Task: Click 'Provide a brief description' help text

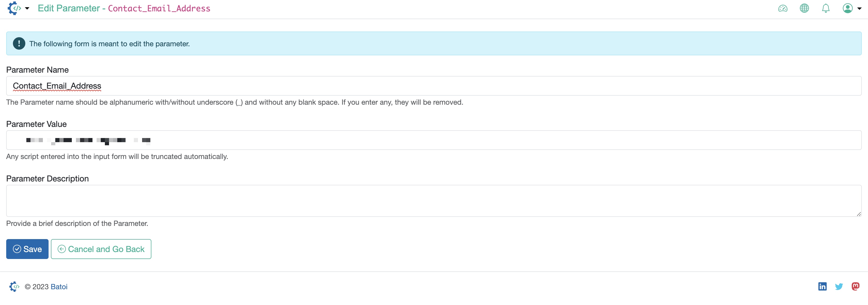Action: (77, 223)
